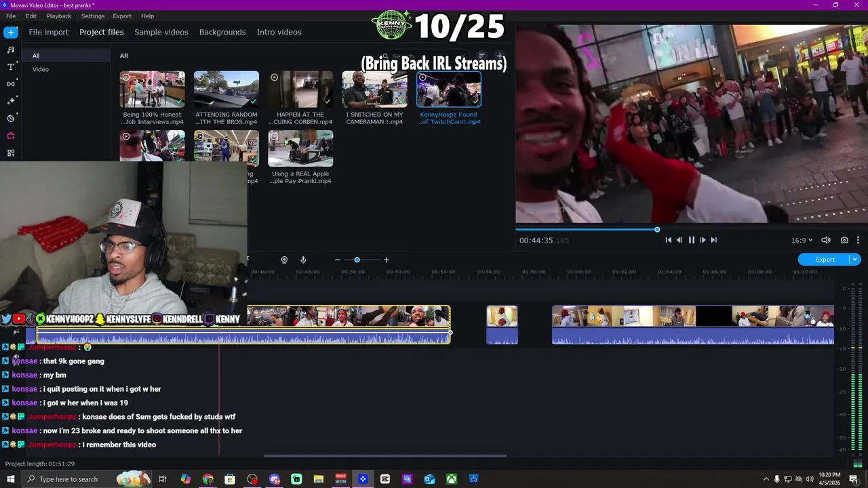
Task: Switch to the File import tab
Action: 48,32
